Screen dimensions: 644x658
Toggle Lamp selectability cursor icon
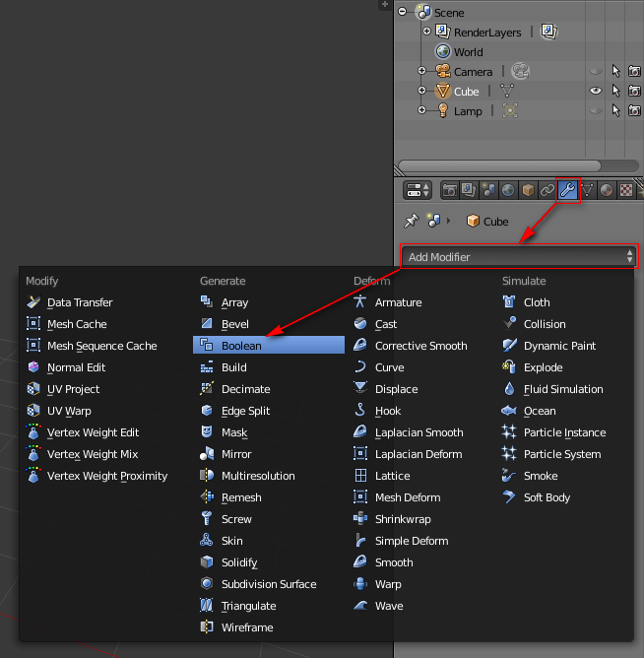tap(615, 110)
